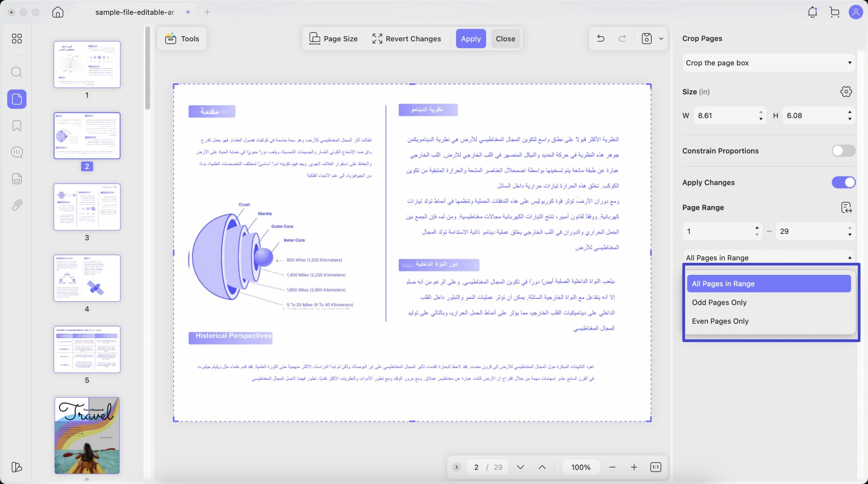This screenshot has height=484, width=868.
Task: Open the comments panel icon
Action: (17, 152)
